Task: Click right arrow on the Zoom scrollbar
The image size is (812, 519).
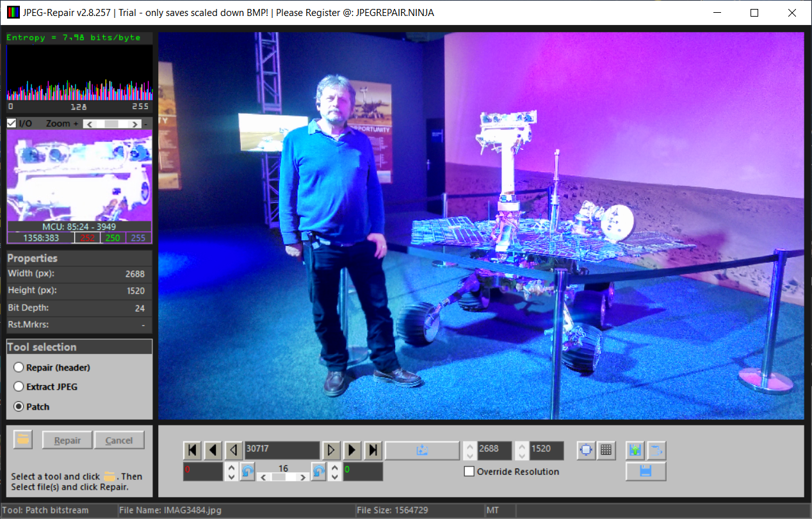Action: [x=135, y=124]
